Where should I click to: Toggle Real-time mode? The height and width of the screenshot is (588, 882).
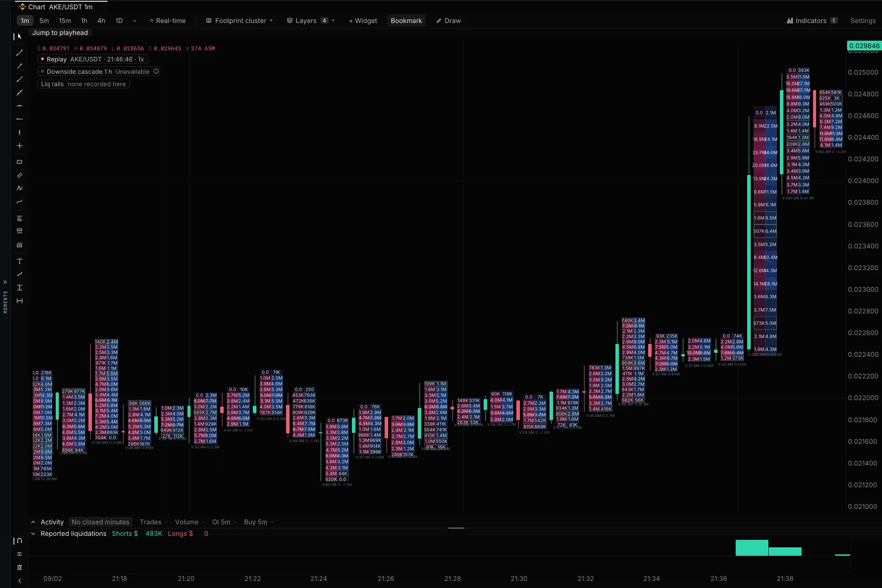click(168, 21)
